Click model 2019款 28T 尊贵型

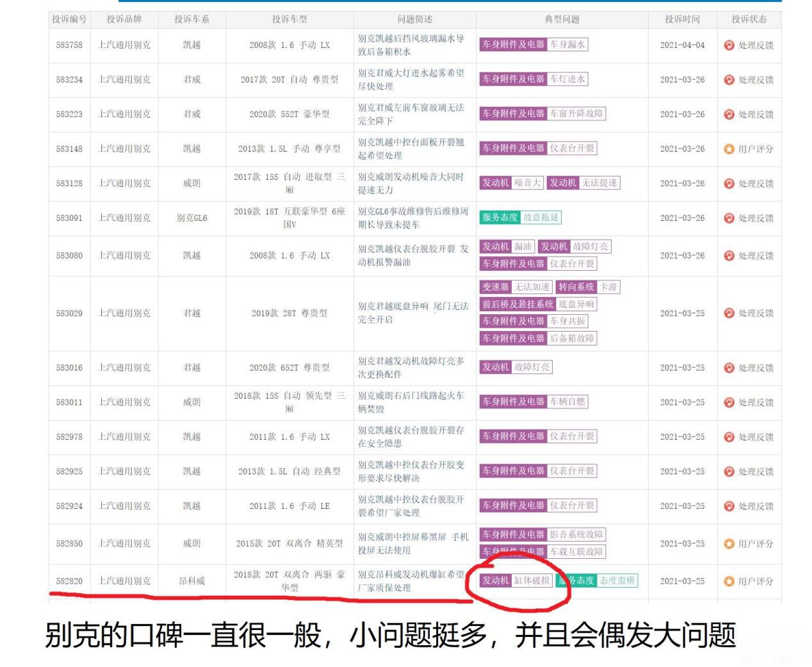[x=289, y=313]
